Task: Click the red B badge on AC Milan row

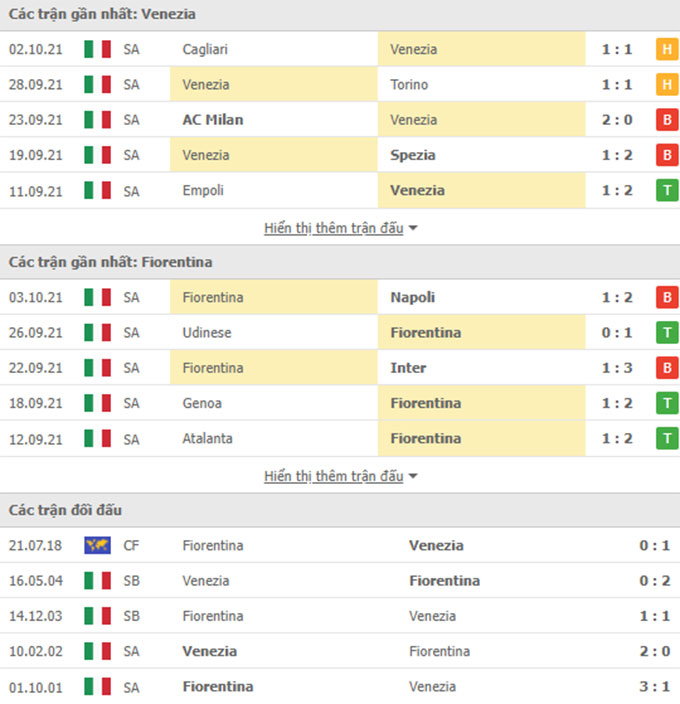Action: (x=667, y=120)
